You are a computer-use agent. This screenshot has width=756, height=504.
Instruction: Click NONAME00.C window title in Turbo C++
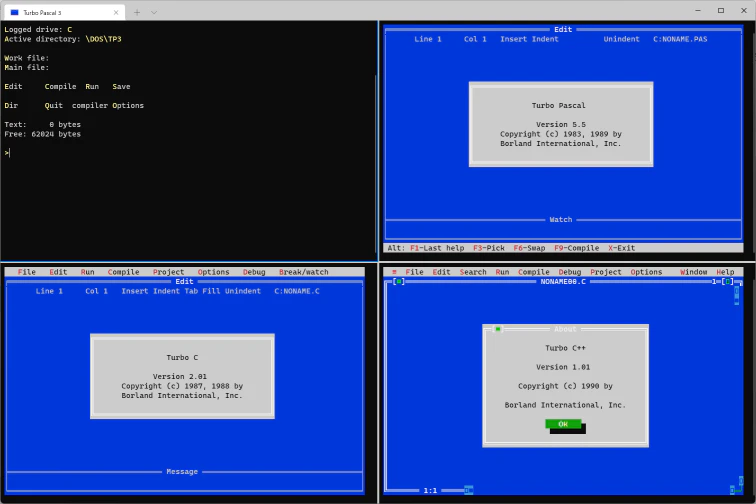(563, 282)
